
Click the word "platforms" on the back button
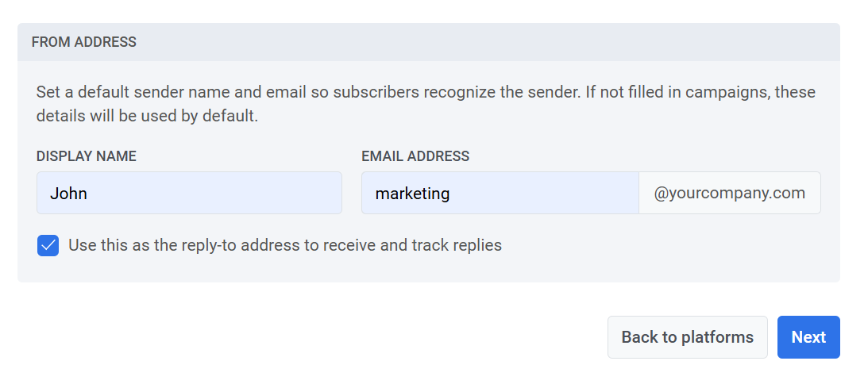point(718,337)
